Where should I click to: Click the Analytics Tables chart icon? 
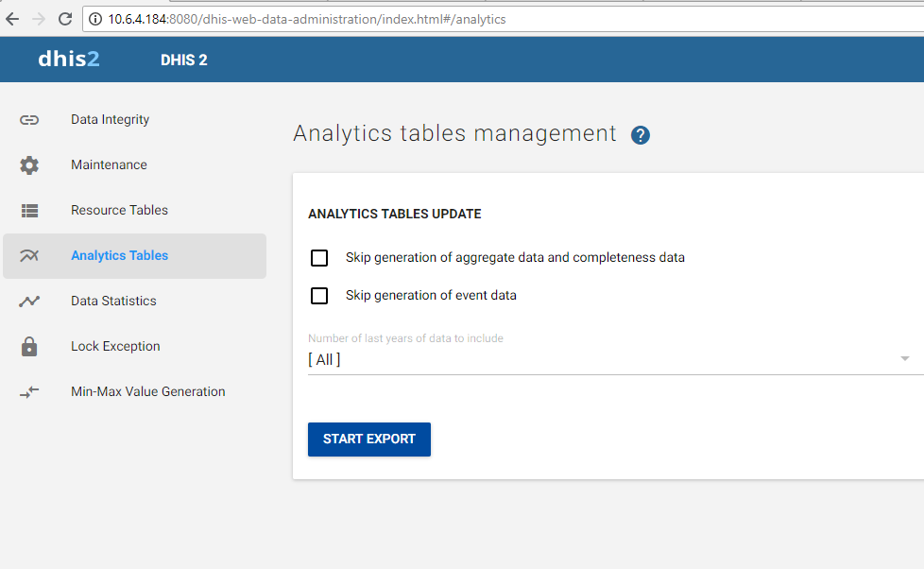coord(29,256)
